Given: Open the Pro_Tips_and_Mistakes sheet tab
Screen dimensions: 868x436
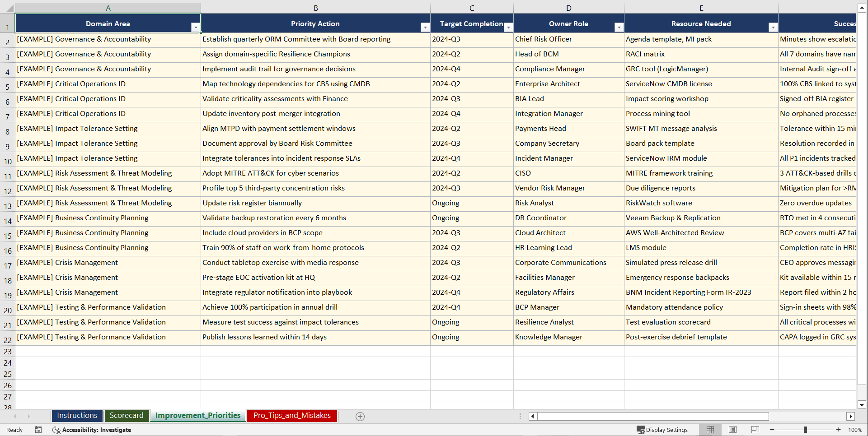Looking at the screenshot, I should (291, 416).
